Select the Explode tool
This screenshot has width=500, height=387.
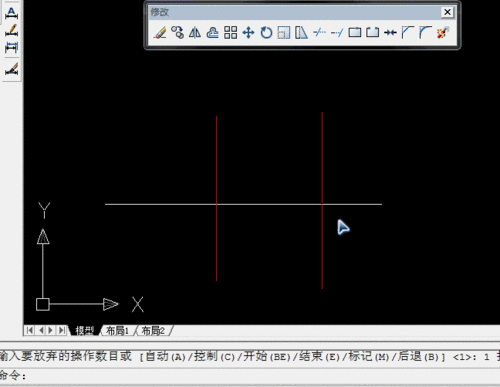(443, 33)
